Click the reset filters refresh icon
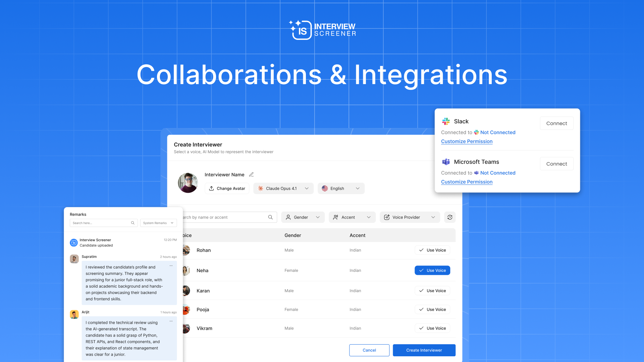 point(450,217)
